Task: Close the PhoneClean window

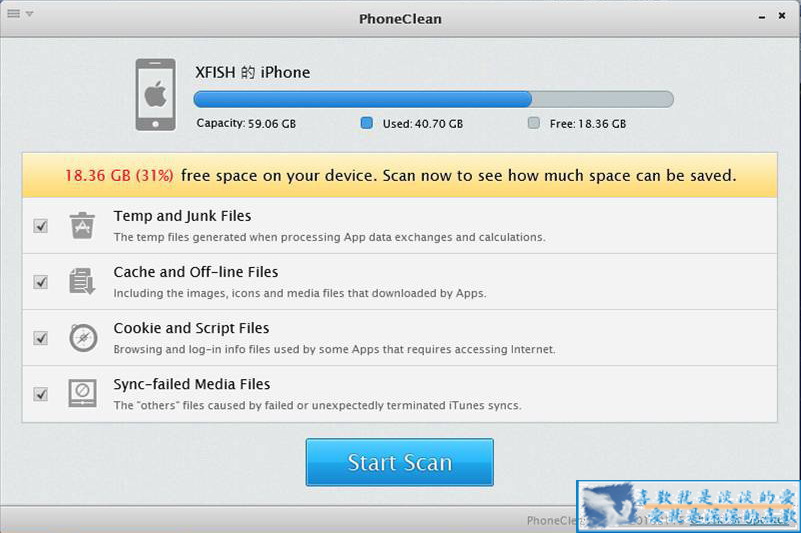Action: [782, 15]
